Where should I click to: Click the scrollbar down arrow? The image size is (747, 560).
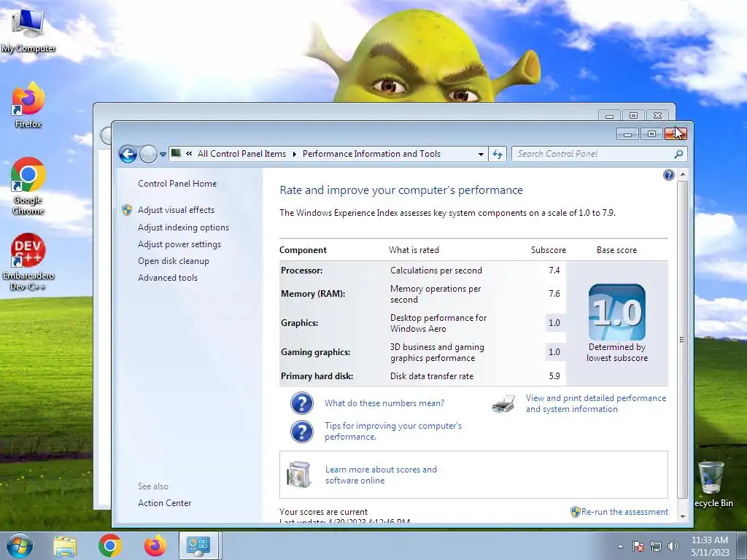click(683, 517)
